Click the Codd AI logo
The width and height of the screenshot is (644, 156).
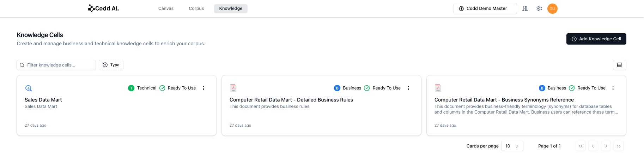coord(103,8)
